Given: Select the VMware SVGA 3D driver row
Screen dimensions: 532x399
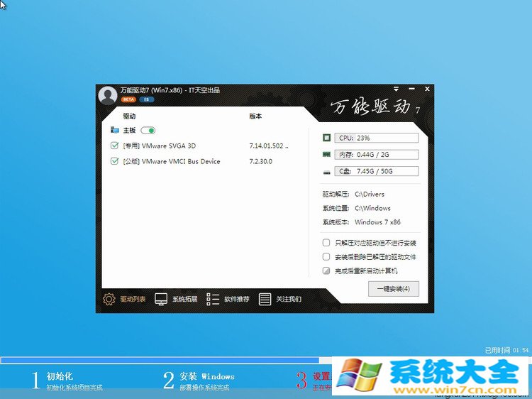Looking at the screenshot, I should (x=200, y=146).
